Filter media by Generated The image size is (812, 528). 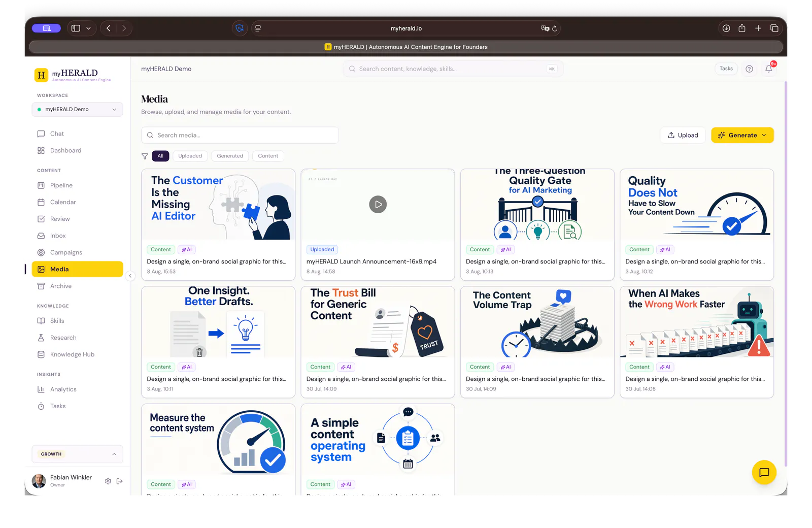pyautogui.click(x=230, y=156)
